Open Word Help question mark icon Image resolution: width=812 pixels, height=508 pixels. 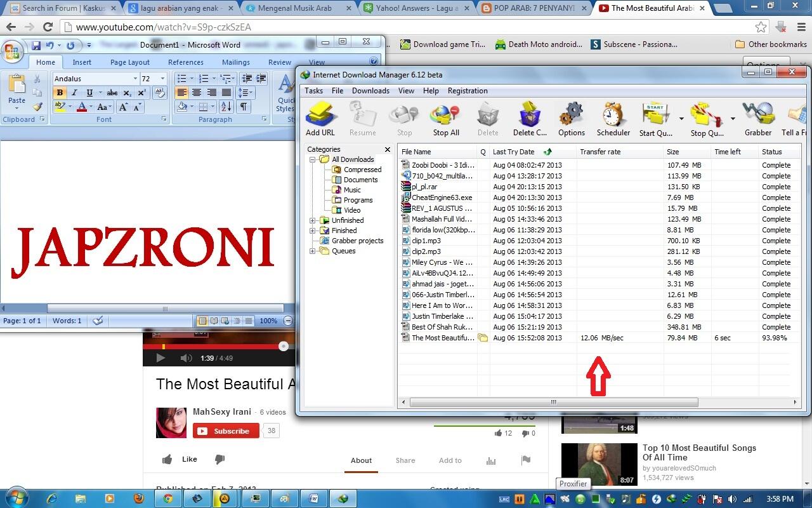tap(374, 62)
